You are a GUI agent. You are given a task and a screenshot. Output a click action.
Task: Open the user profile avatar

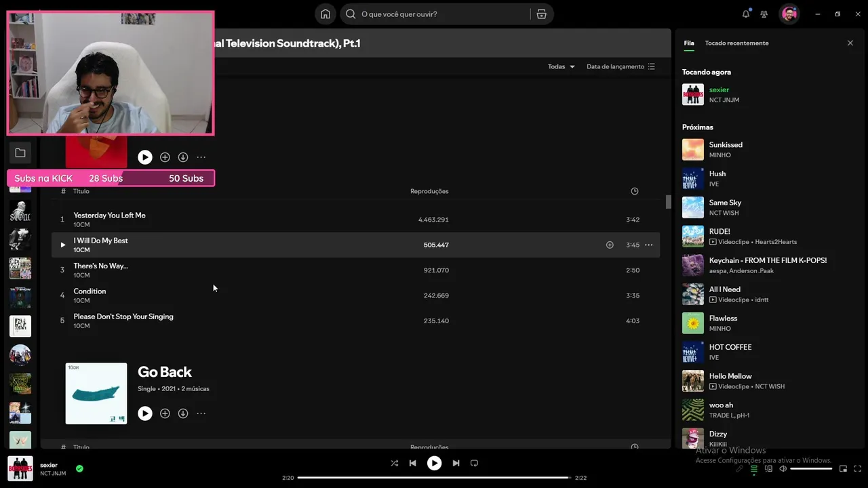pyautogui.click(x=789, y=14)
